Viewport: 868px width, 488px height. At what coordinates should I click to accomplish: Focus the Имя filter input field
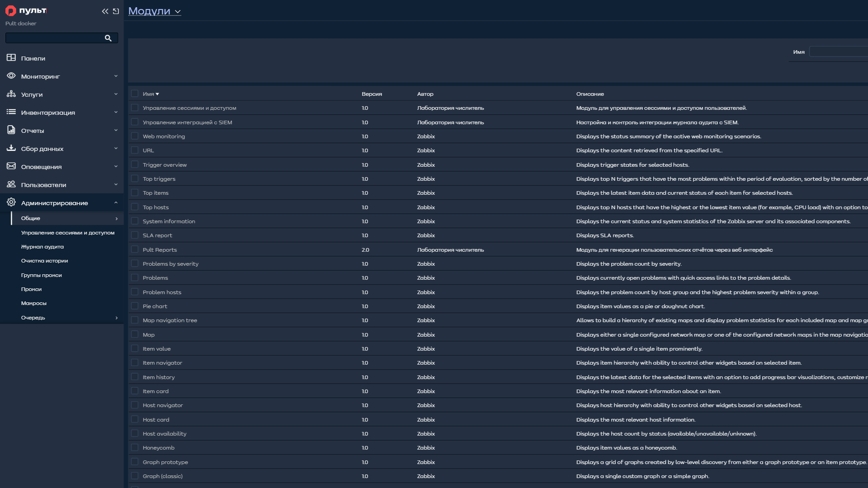(839, 52)
